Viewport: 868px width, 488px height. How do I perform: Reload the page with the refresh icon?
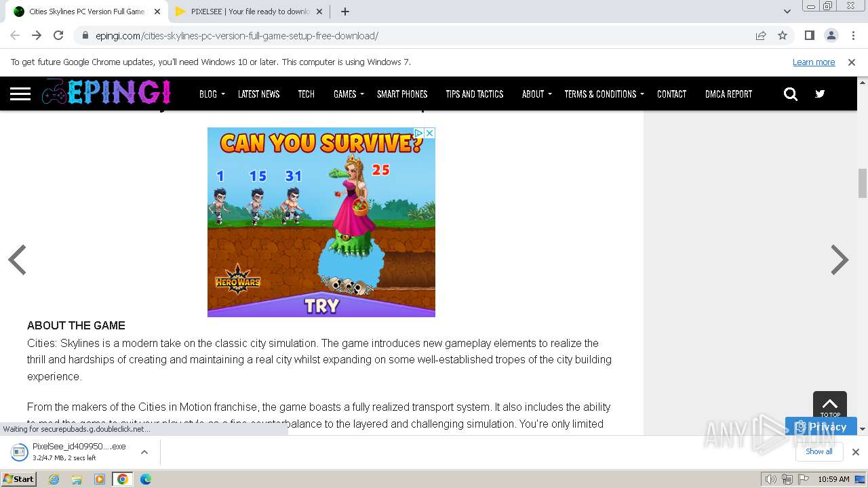pos(58,36)
